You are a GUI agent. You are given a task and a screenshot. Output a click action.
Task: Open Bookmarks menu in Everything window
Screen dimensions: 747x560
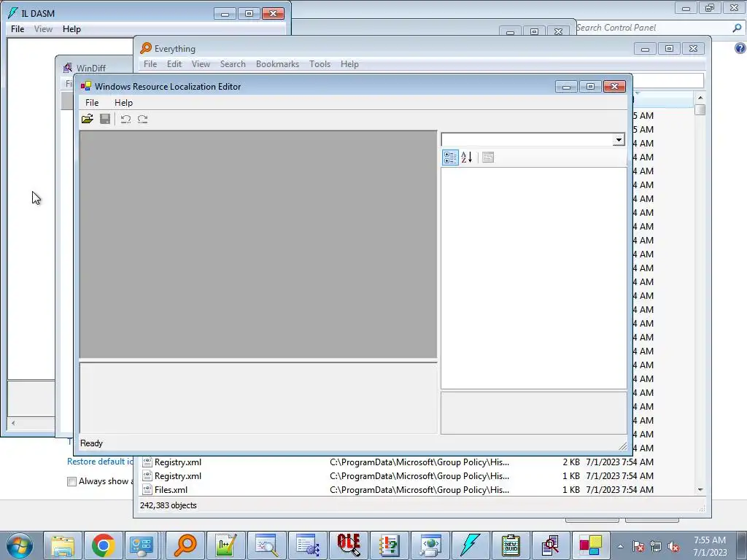[277, 64]
